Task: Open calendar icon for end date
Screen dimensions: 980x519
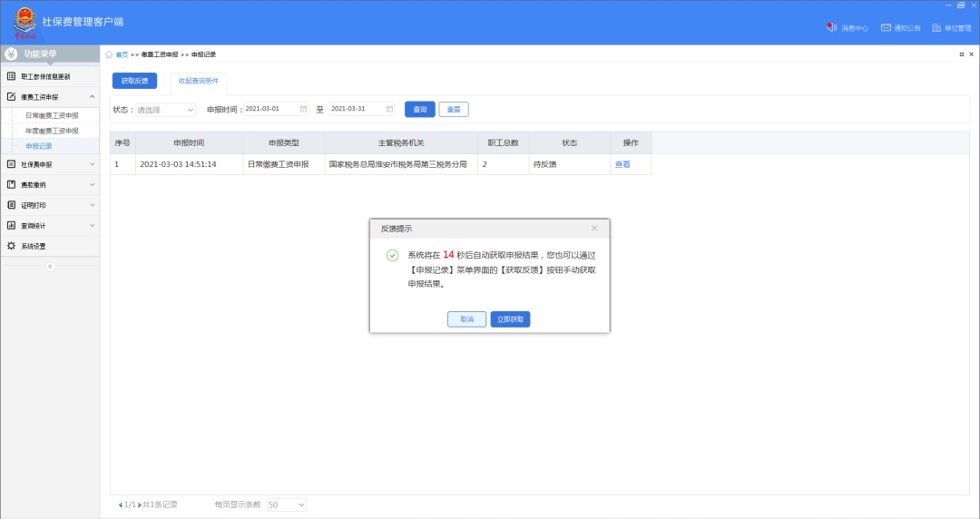Action: (x=389, y=109)
